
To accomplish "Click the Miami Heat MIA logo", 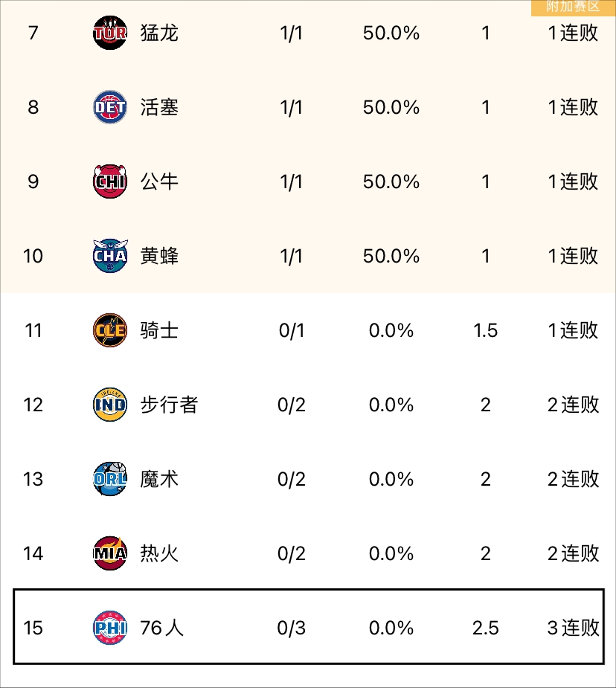I will (110, 553).
